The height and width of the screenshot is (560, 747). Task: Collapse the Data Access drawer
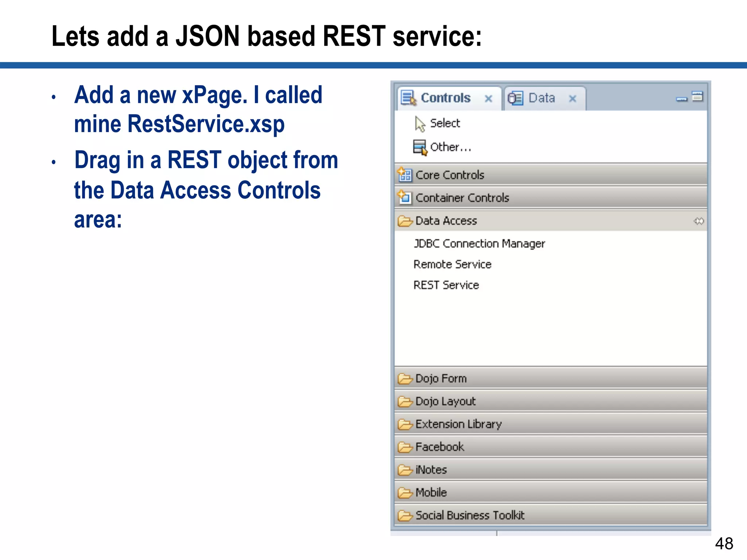pyautogui.click(x=551, y=221)
